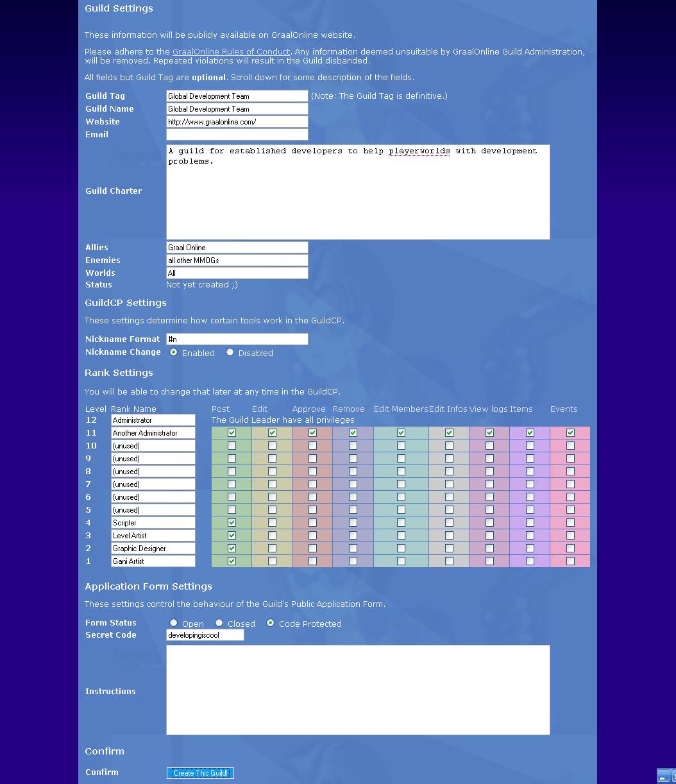Enable Edit privilege for Scripter rank

(272, 523)
